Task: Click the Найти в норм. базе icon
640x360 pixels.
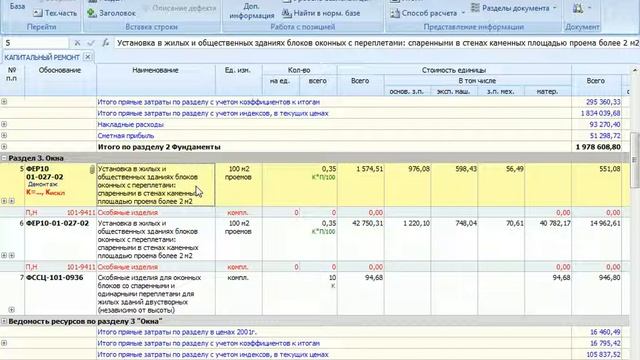Action: tap(287, 13)
